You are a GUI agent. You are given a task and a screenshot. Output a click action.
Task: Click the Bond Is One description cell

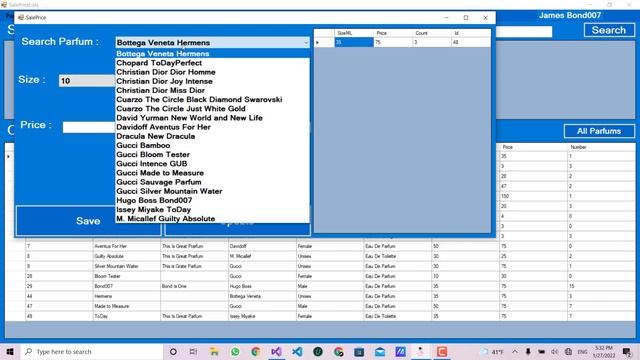click(x=194, y=286)
